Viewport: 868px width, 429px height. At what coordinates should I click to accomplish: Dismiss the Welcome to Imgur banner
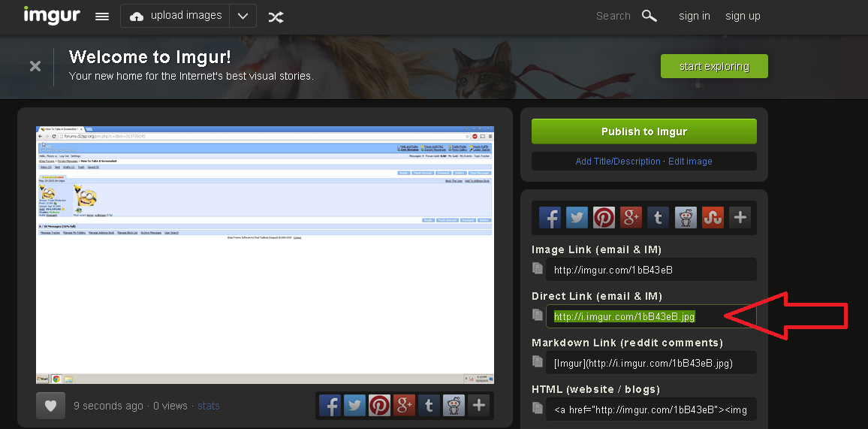(x=35, y=66)
